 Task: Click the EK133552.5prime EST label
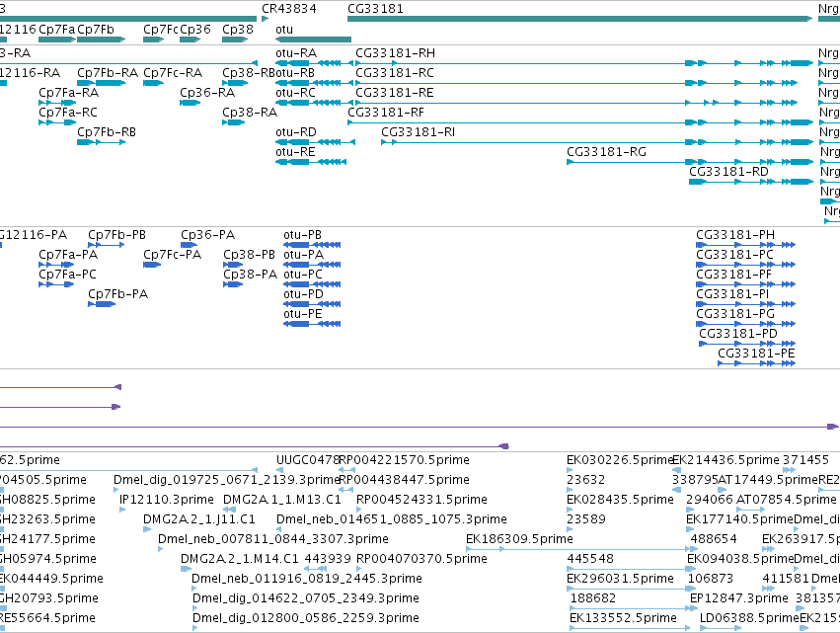(623, 619)
